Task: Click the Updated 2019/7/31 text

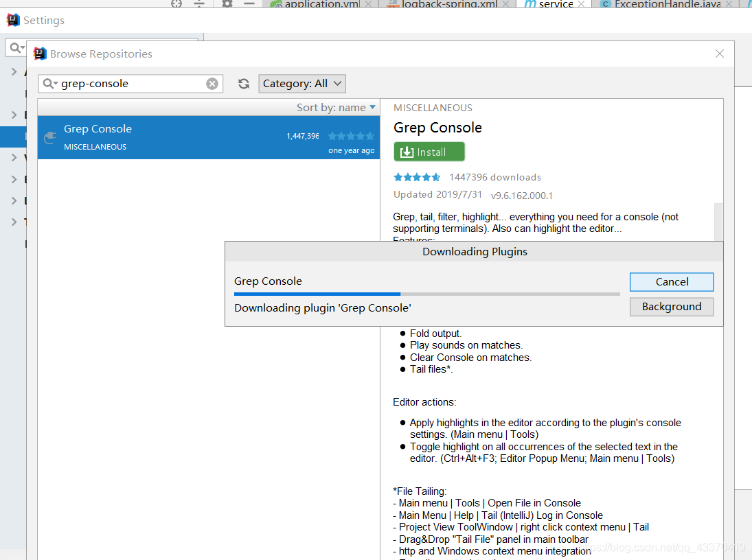Action: (437, 194)
